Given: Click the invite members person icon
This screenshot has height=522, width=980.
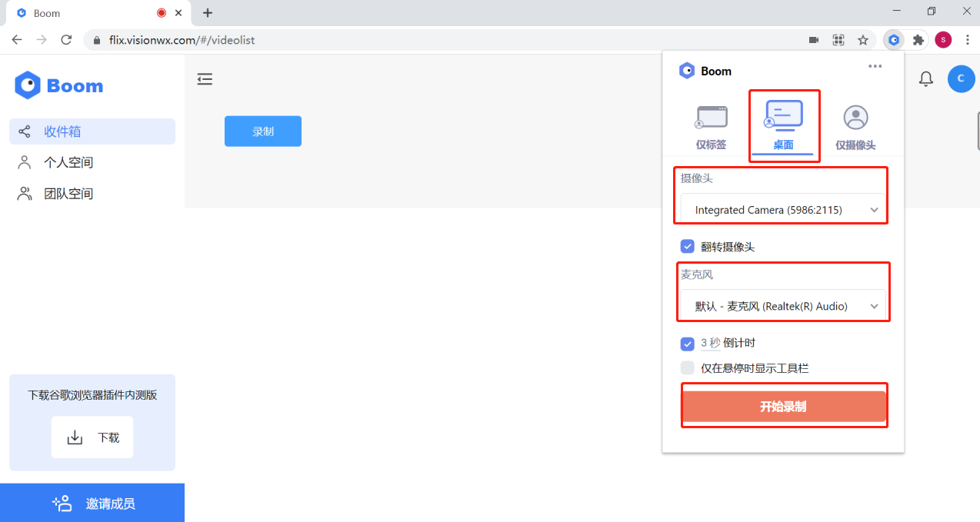Looking at the screenshot, I should point(62,504).
